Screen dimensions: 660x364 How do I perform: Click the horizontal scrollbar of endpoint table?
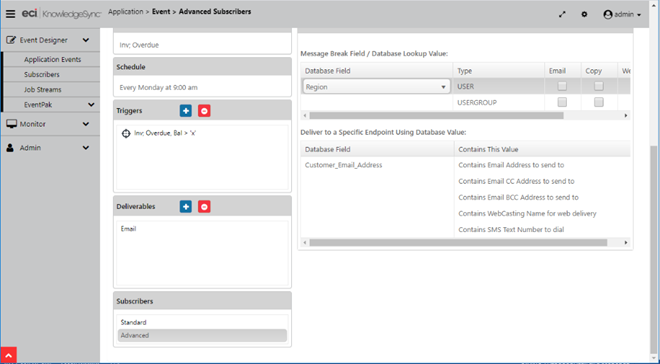[x=458, y=242]
